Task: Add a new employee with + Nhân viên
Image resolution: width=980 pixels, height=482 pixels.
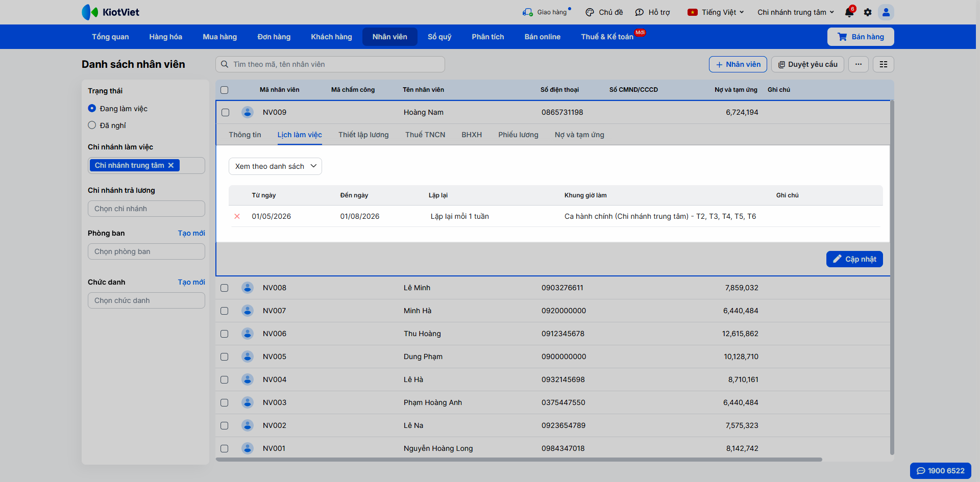Action: tap(738, 64)
